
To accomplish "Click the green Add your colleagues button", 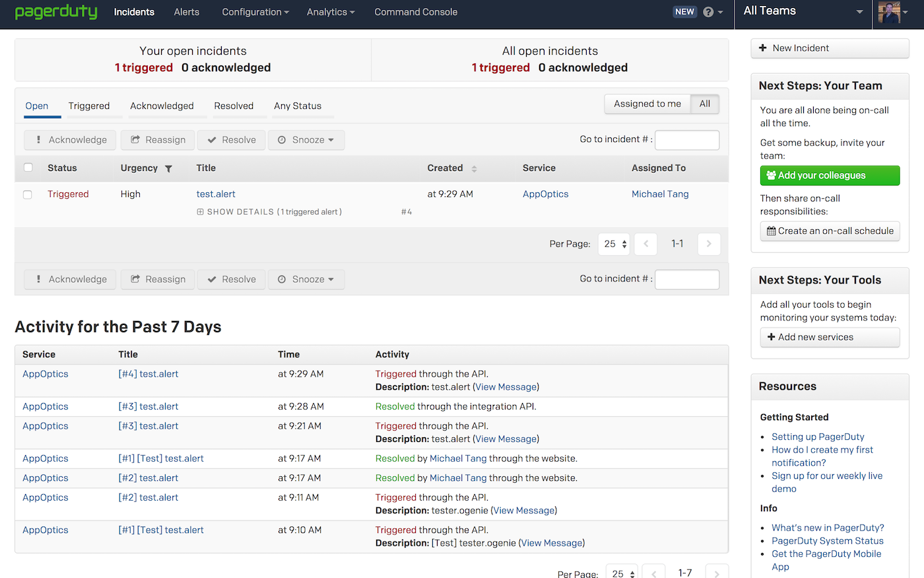I will click(830, 176).
